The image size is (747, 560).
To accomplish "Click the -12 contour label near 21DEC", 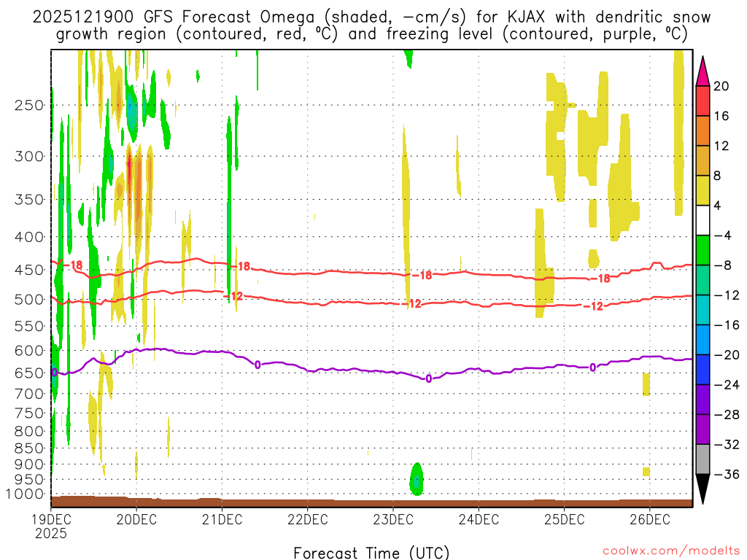I will [233, 296].
